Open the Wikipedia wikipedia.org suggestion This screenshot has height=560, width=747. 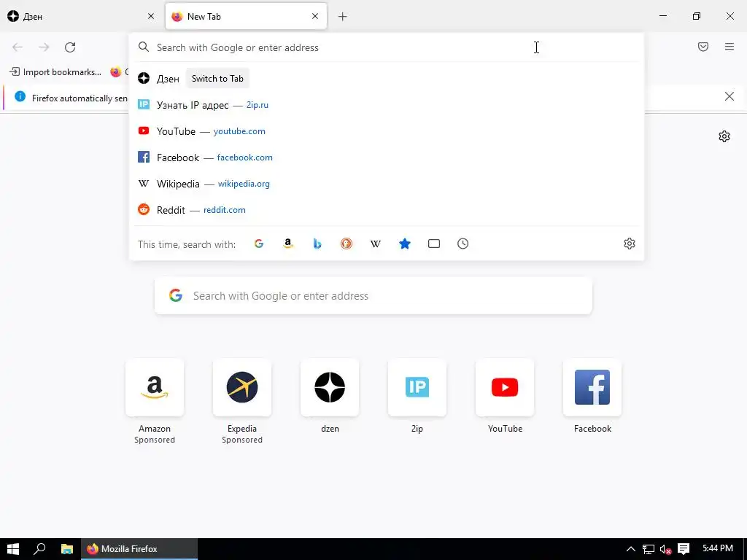point(387,183)
